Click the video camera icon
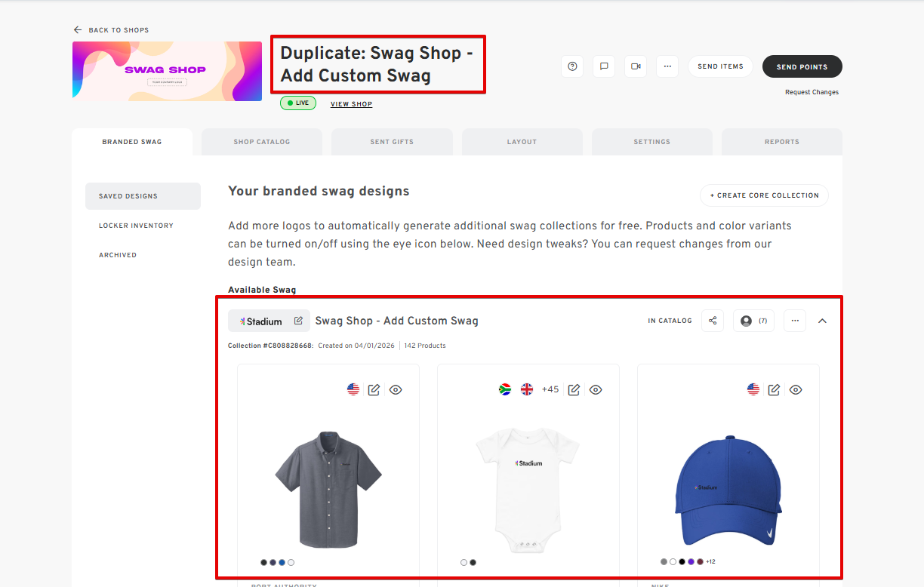 636,66
